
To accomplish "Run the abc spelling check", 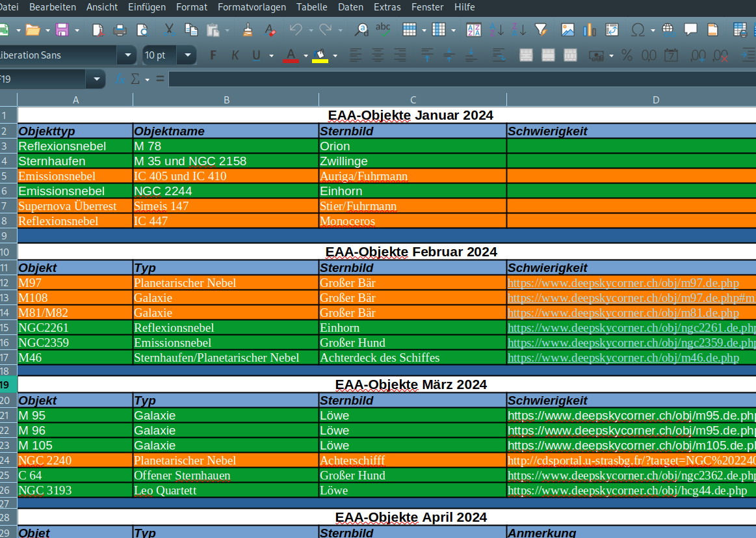I will click(x=384, y=30).
